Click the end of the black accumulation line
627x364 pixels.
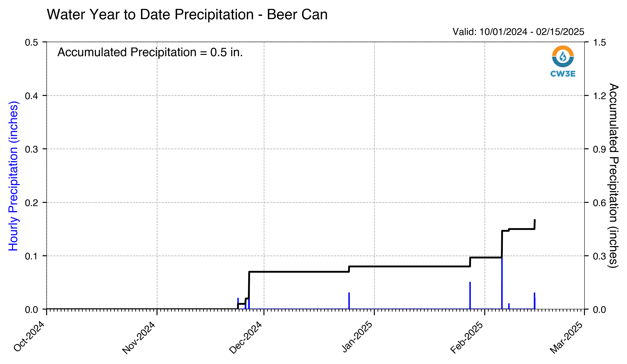535,220
